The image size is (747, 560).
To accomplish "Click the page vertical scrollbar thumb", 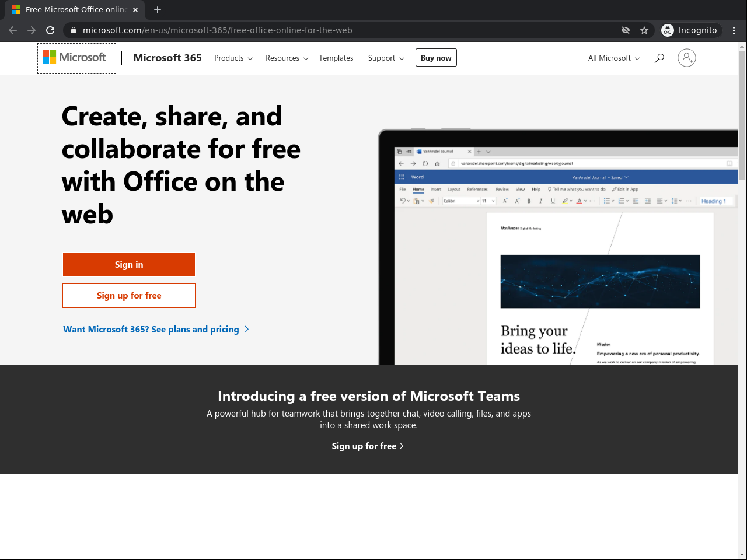I will click(x=742, y=116).
